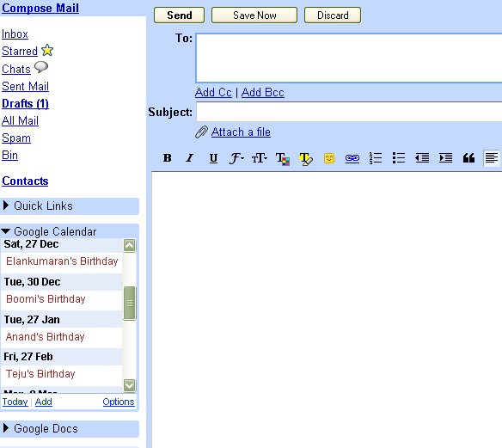Apply blockquote formatting

(x=468, y=158)
